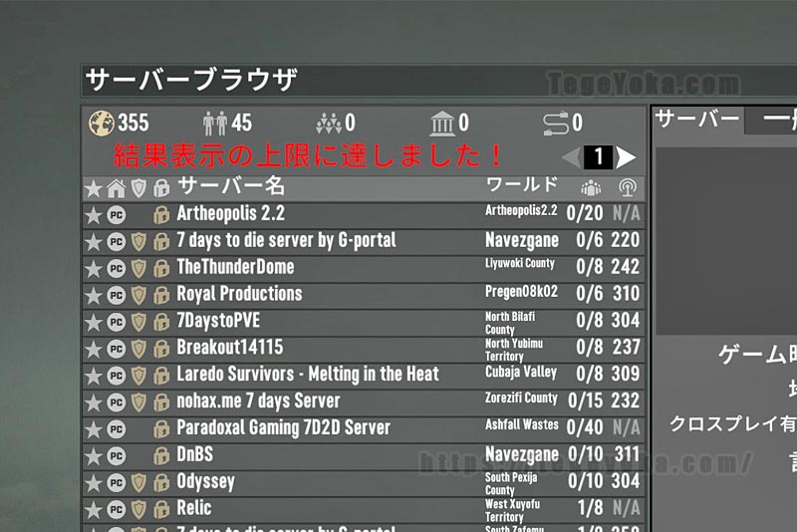This screenshot has width=797, height=532.
Task: Favorite the DnBS server star
Action: (x=94, y=456)
